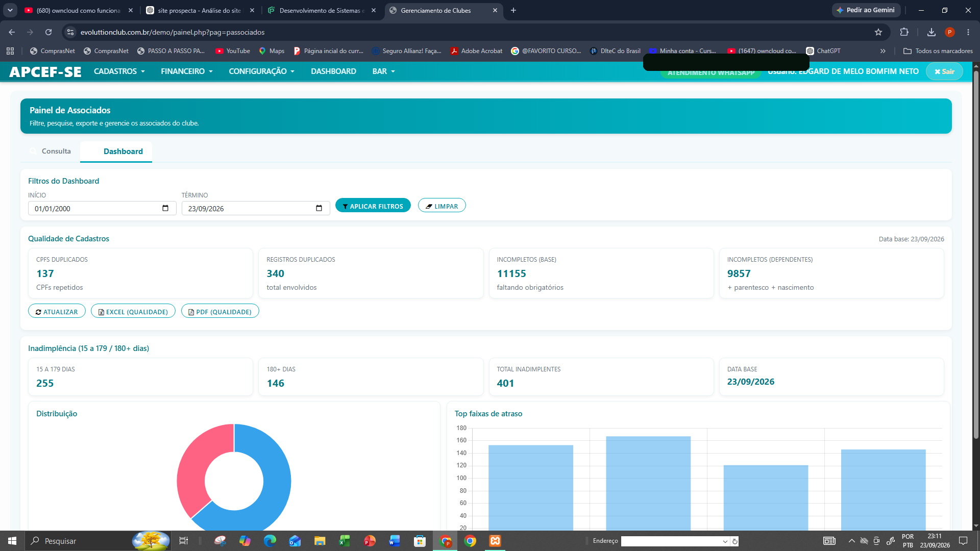The image size is (980, 551).
Task: Open the YouTube bookmark
Action: pos(233,51)
